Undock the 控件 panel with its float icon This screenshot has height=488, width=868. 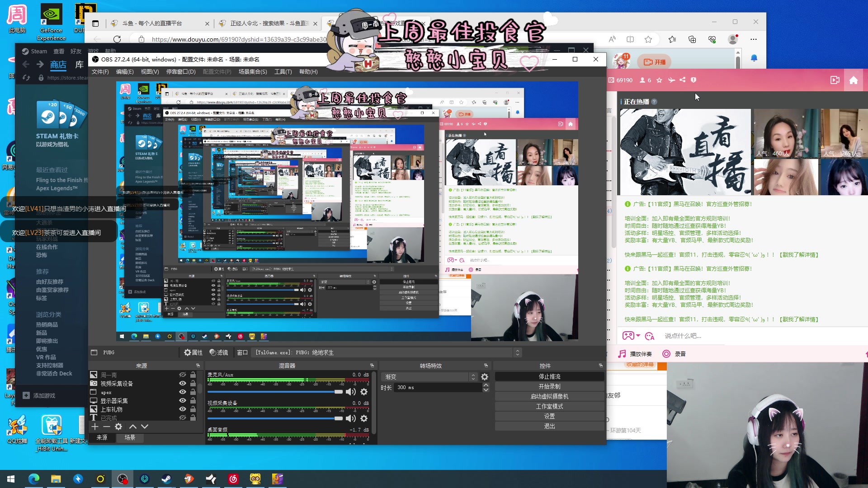coord(600,366)
